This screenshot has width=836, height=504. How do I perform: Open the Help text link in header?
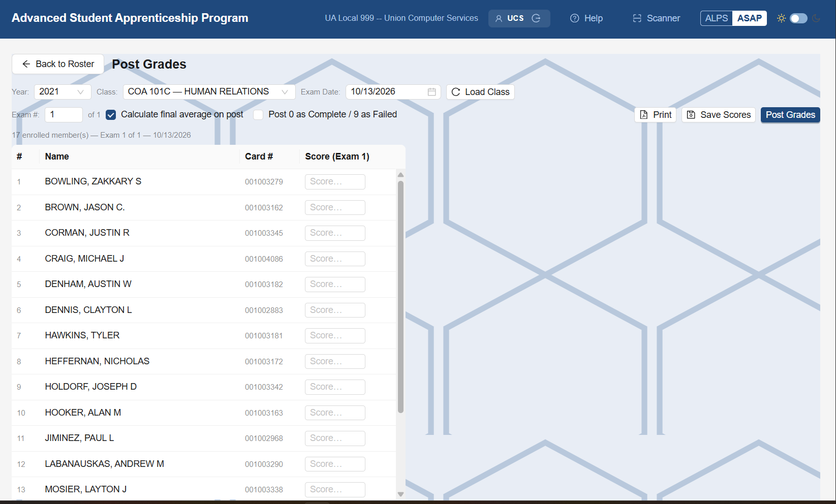pyautogui.click(x=593, y=18)
